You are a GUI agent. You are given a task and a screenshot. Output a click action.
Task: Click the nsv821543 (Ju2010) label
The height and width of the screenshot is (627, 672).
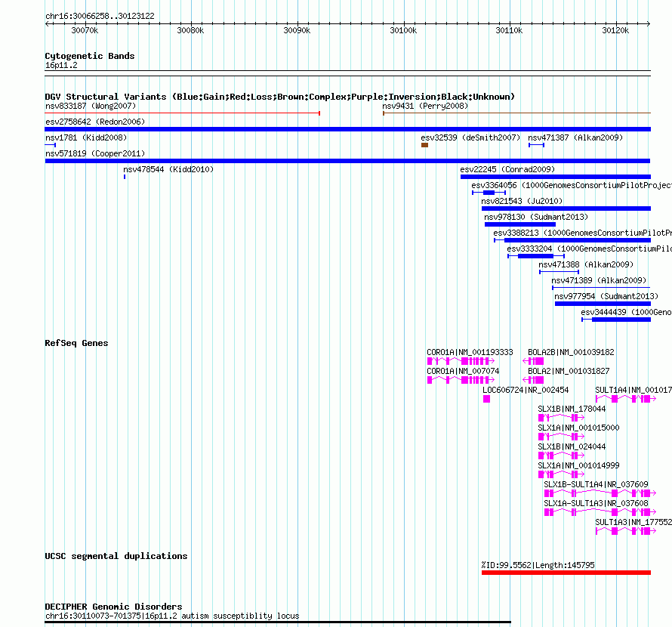coord(522,201)
